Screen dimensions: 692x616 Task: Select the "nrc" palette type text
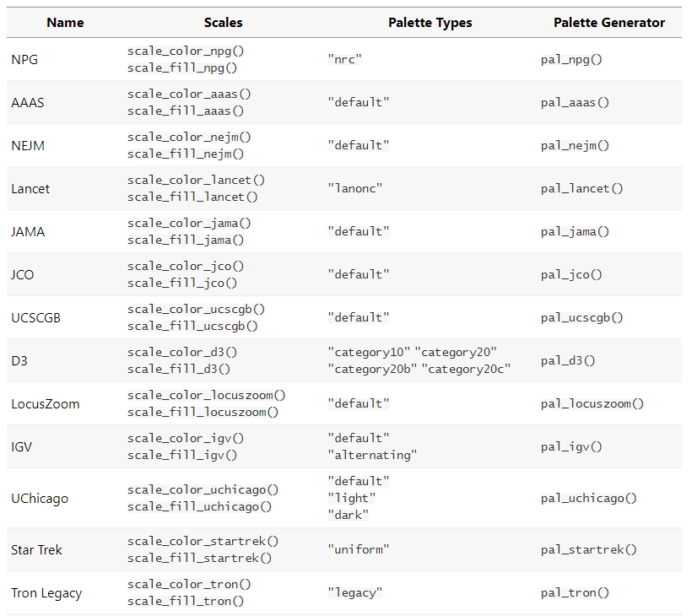[x=344, y=59]
